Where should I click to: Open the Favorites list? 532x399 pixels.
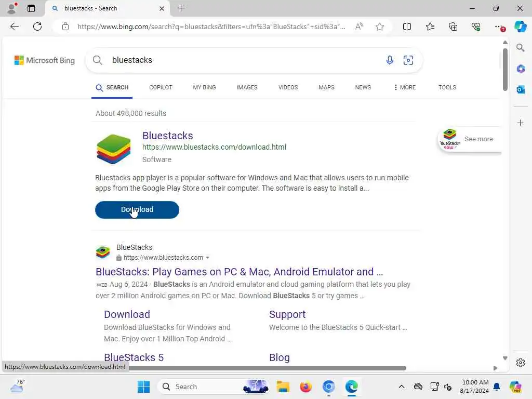point(430,26)
